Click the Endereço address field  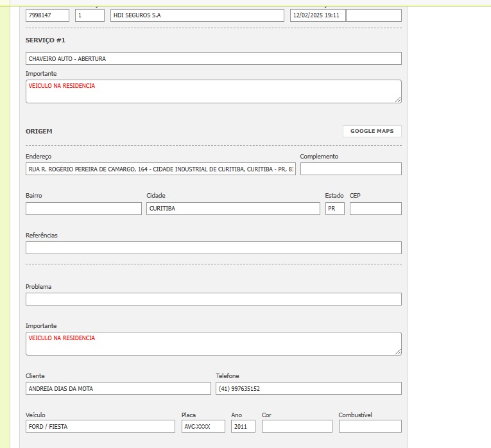160,169
